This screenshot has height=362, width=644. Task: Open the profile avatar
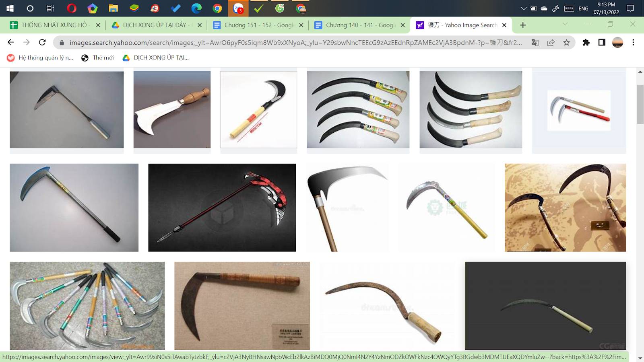[x=617, y=42]
